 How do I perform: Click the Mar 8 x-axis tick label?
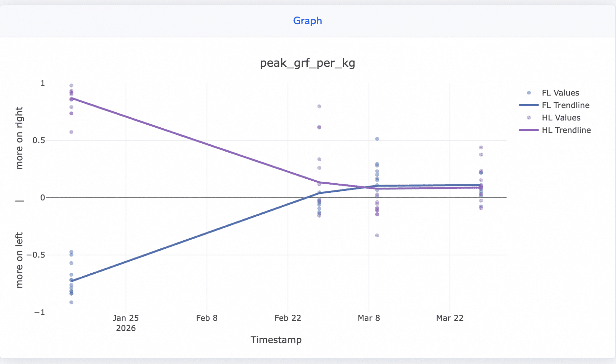click(369, 318)
